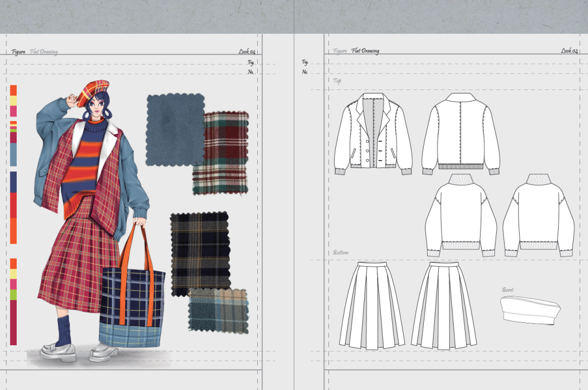Click the jacket front flat drawing
This screenshot has height=390, width=588.
pyautogui.click(x=373, y=132)
